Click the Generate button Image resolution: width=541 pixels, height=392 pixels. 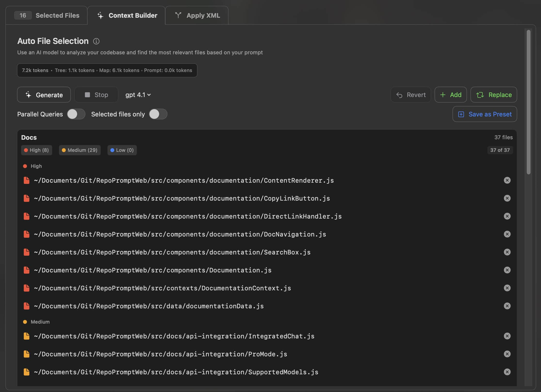[x=44, y=95]
